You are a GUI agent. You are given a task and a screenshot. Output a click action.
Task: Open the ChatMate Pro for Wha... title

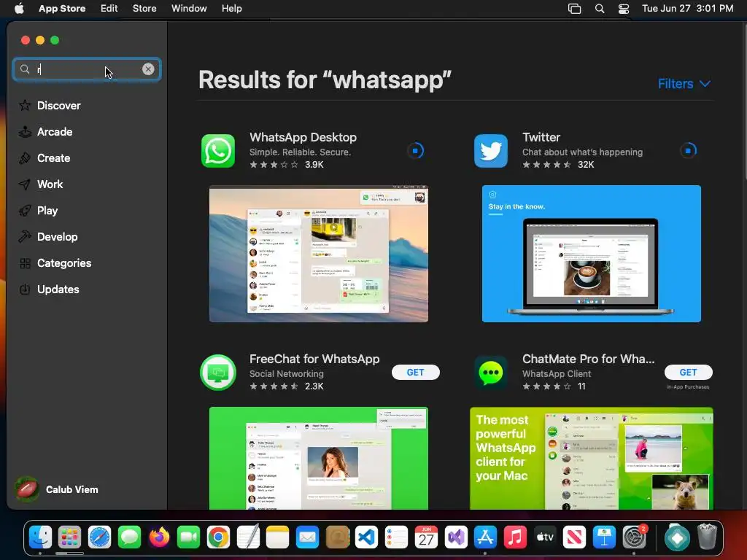[589, 359]
